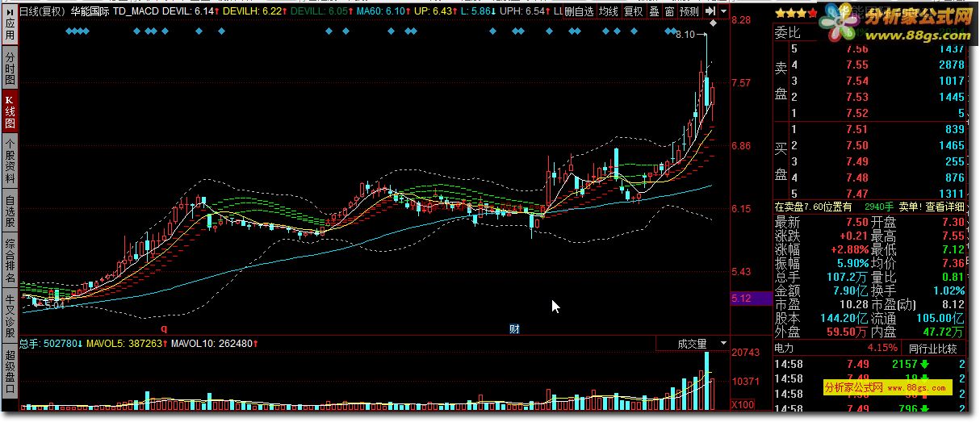Screen dimensions: 980x422
Task: Open the 应用 sidebar tab
Action: pos(10,23)
